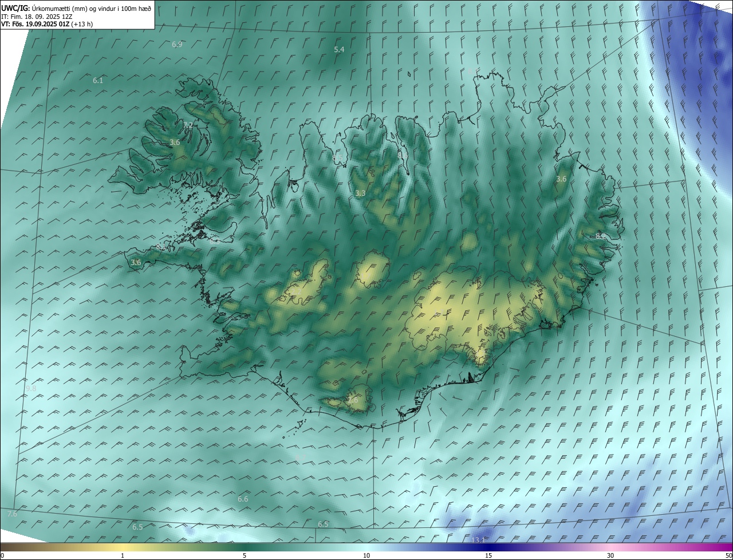Image resolution: width=733 pixels, height=560 pixels.
Task: Click the '7.6' value label on the map
Action: pyautogui.click(x=12, y=514)
